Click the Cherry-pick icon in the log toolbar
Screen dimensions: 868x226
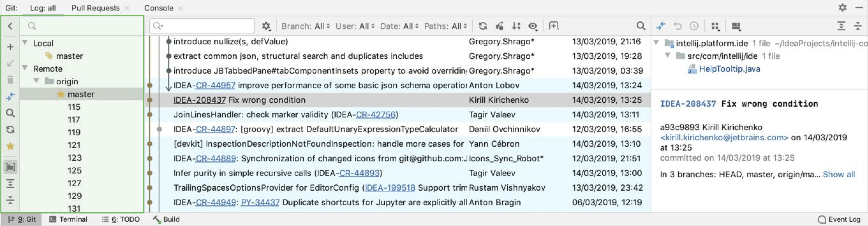pyautogui.click(x=499, y=26)
